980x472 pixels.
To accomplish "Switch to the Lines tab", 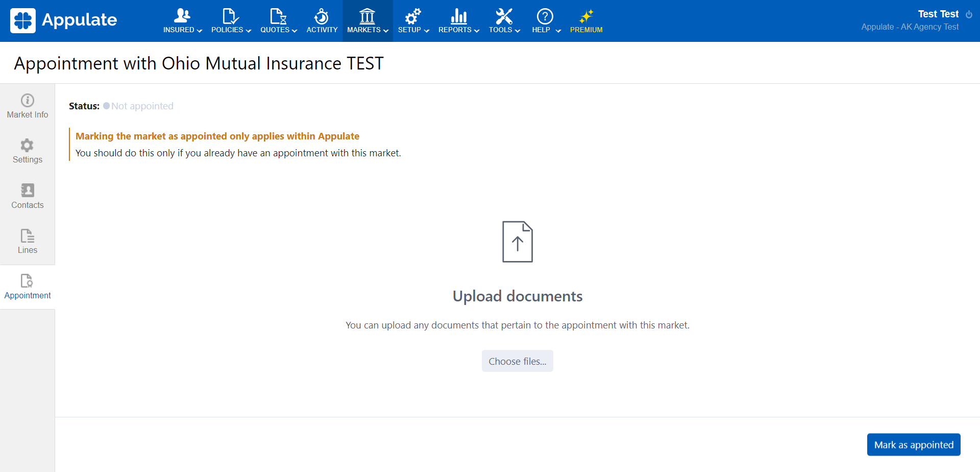I will (28, 242).
